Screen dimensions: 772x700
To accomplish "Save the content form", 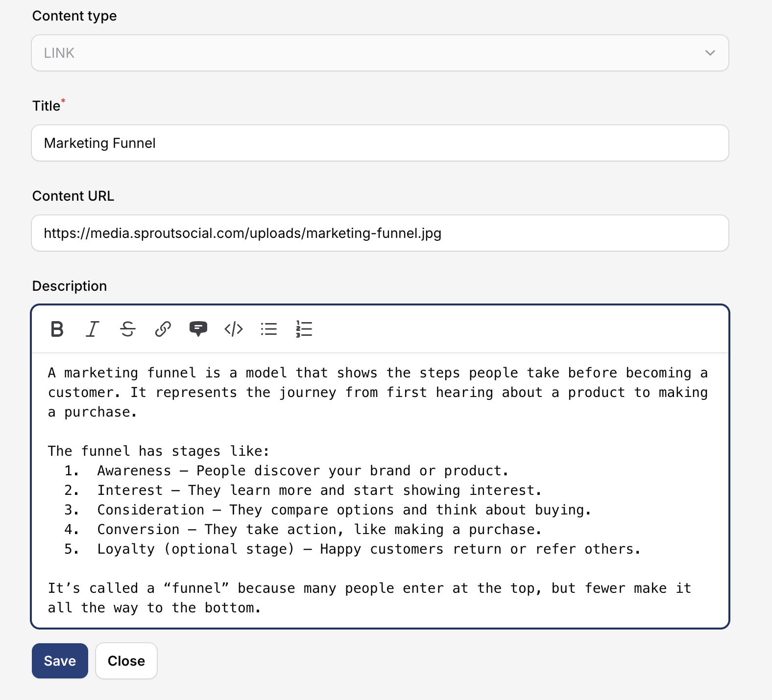I will 60,661.
